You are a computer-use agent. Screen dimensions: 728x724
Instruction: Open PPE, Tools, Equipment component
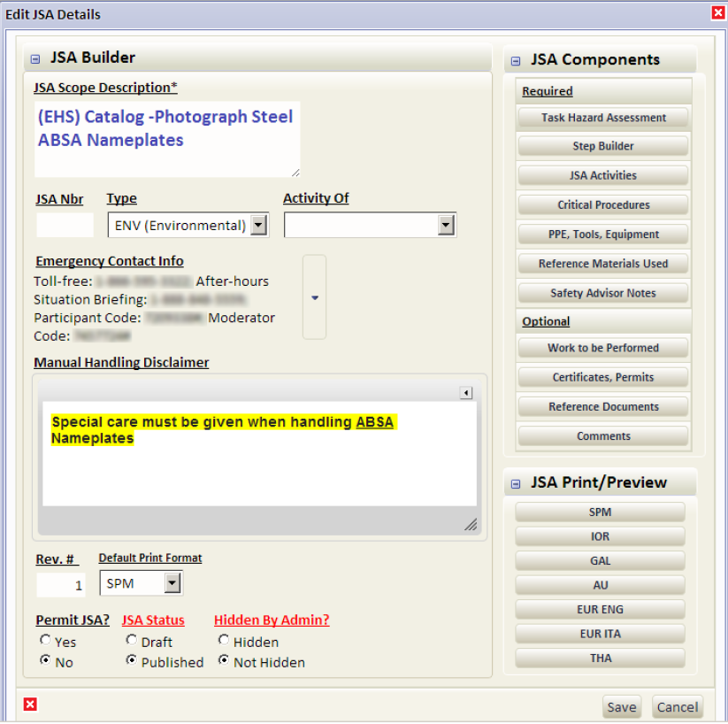603,235
